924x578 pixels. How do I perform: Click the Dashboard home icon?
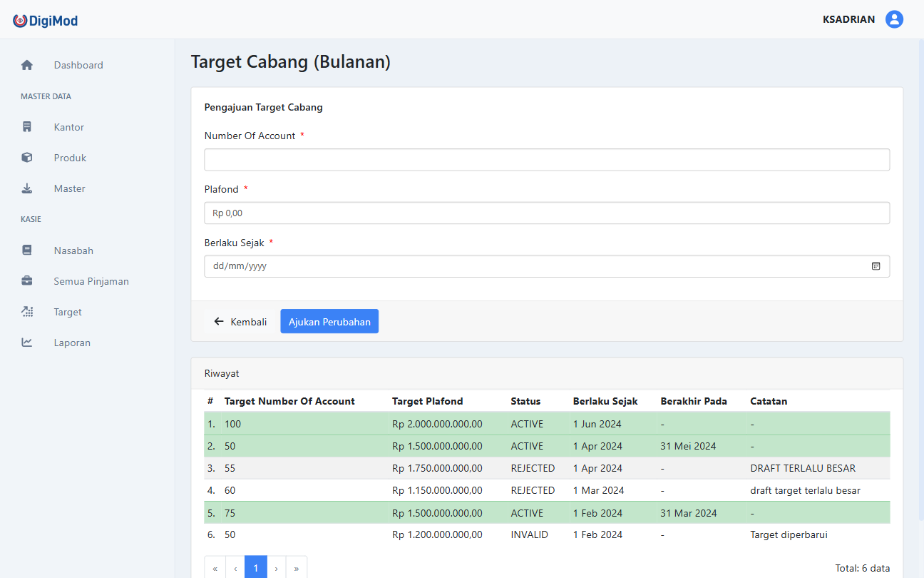coord(27,65)
